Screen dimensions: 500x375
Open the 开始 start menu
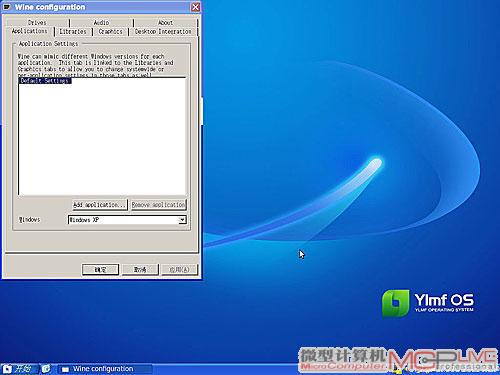tap(17, 369)
